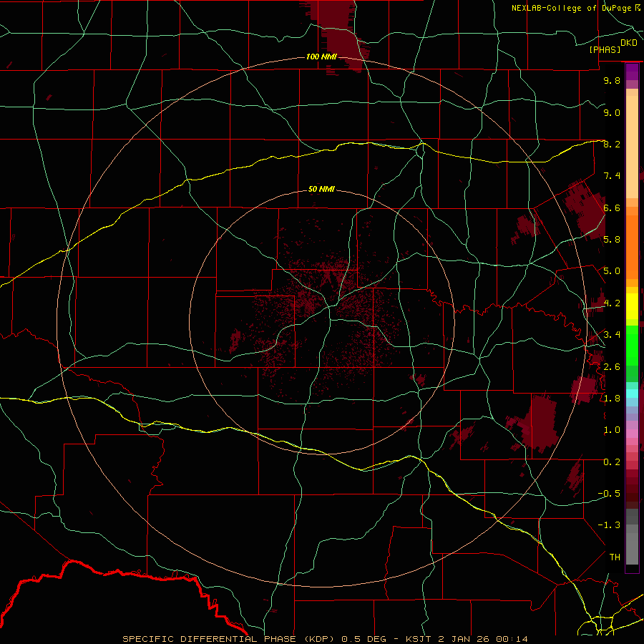The height and width of the screenshot is (644, 644).
Task: Click the 5.0 color scale value
Action: pyautogui.click(x=612, y=271)
